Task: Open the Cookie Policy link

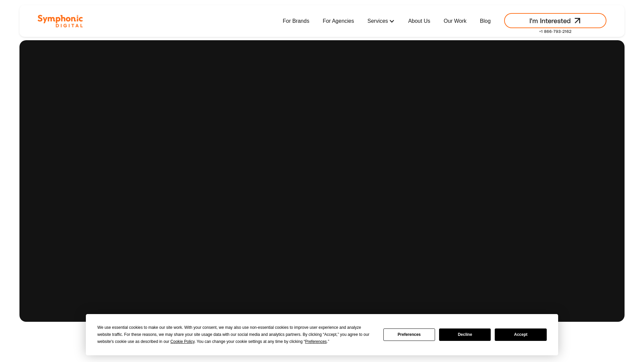Action: 182,342
